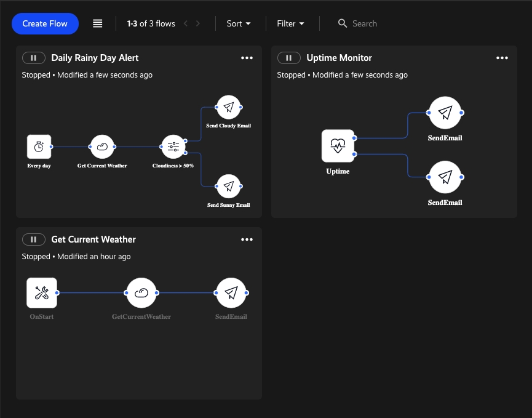
Task: Open more options for Daily Rainy Day Alert
Action: point(247,58)
